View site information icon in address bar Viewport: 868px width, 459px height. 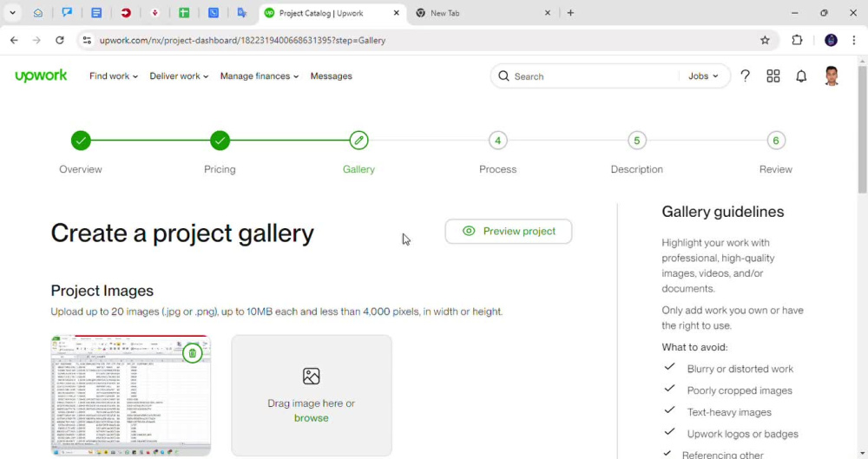(x=87, y=40)
